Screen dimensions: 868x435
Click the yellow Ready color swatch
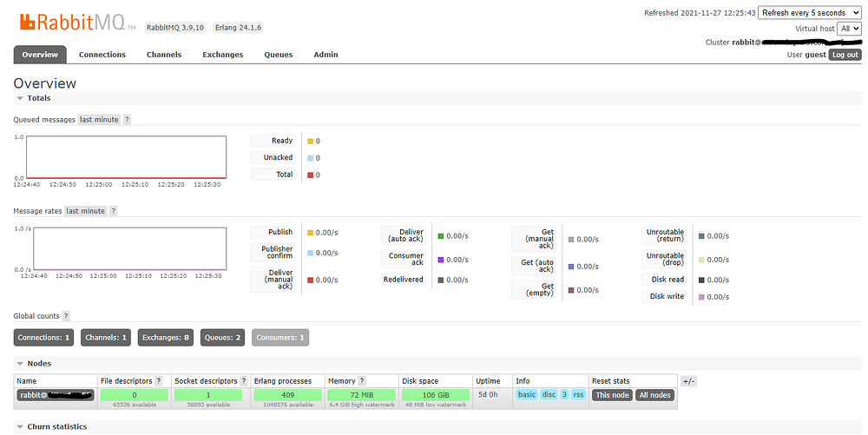pos(310,141)
